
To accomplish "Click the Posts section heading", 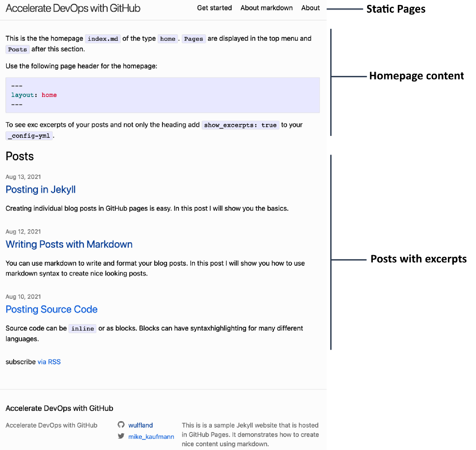I will [20, 156].
